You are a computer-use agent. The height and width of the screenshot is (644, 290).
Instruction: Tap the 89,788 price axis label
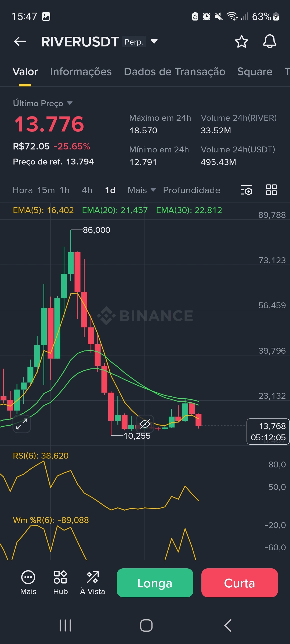(272, 215)
